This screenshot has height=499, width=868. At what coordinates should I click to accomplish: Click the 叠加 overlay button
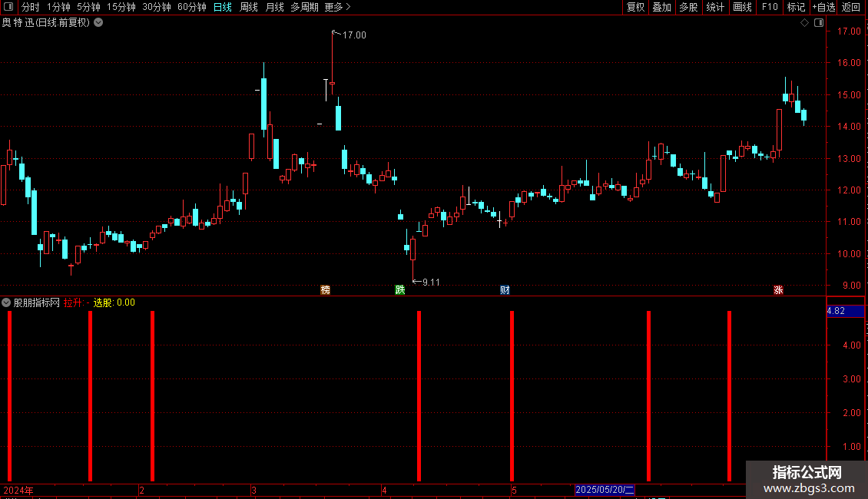point(661,7)
